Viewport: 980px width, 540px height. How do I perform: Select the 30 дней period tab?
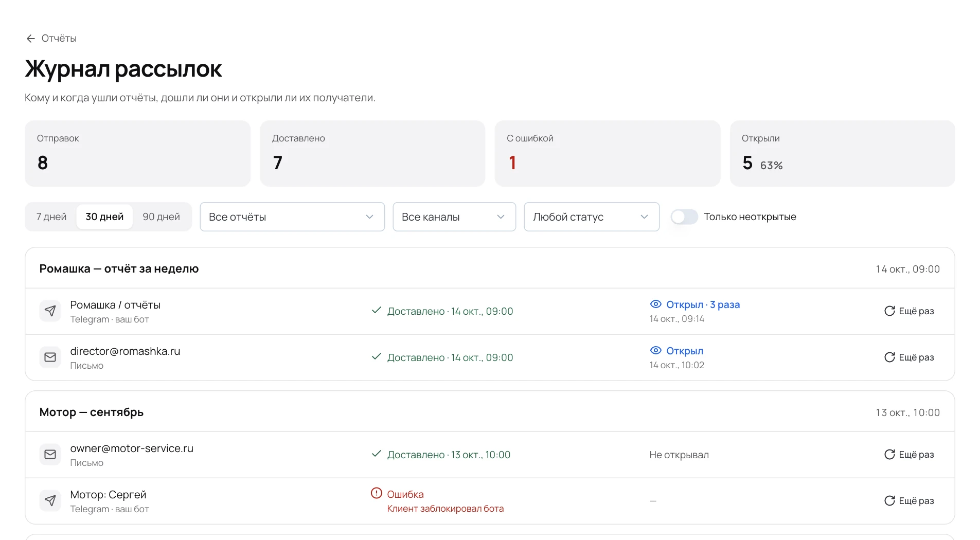[104, 217]
